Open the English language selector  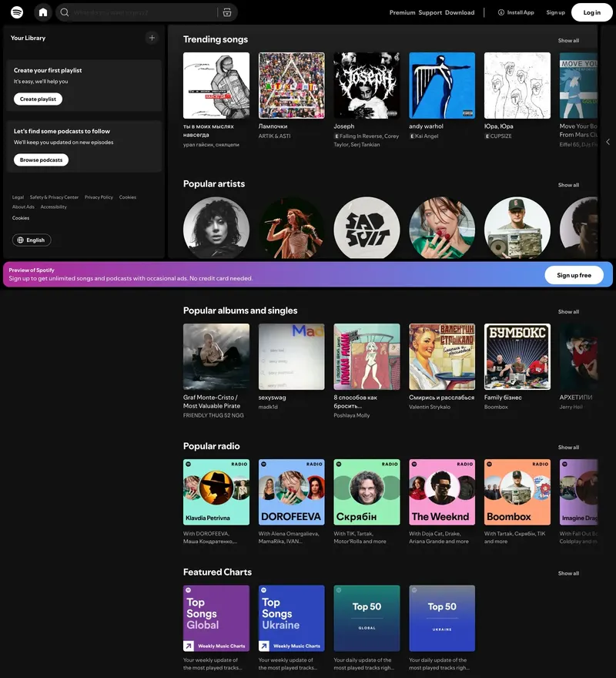click(x=32, y=240)
